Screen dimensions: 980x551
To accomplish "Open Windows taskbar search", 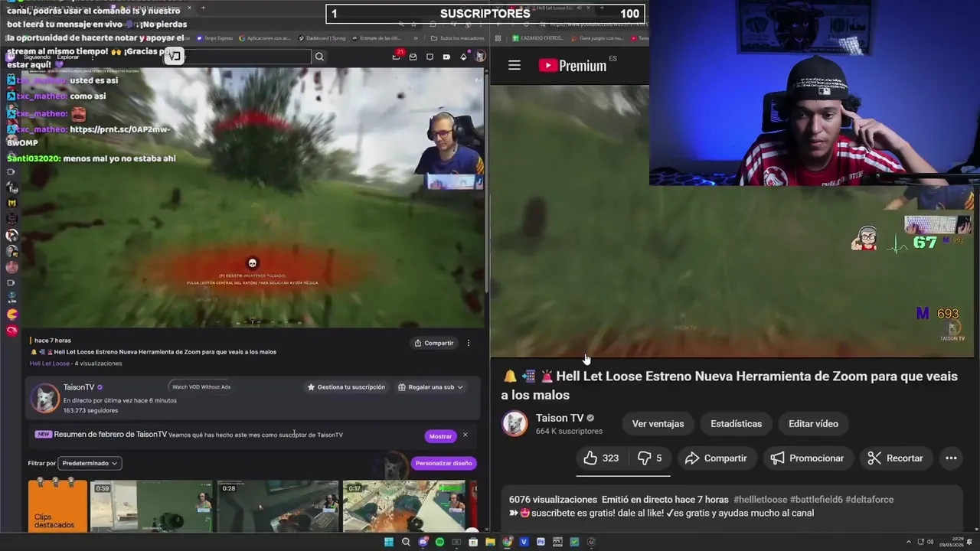I will click(406, 542).
